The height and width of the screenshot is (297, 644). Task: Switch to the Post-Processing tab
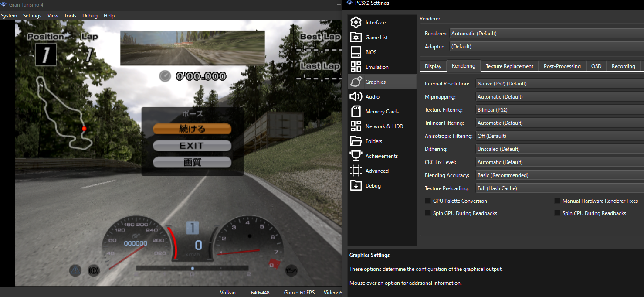(x=562, y=66)
